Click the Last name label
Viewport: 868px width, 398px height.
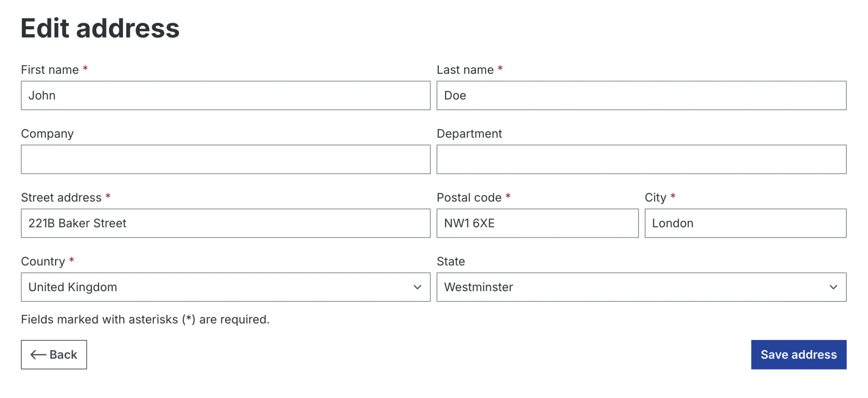coord(465,70)
